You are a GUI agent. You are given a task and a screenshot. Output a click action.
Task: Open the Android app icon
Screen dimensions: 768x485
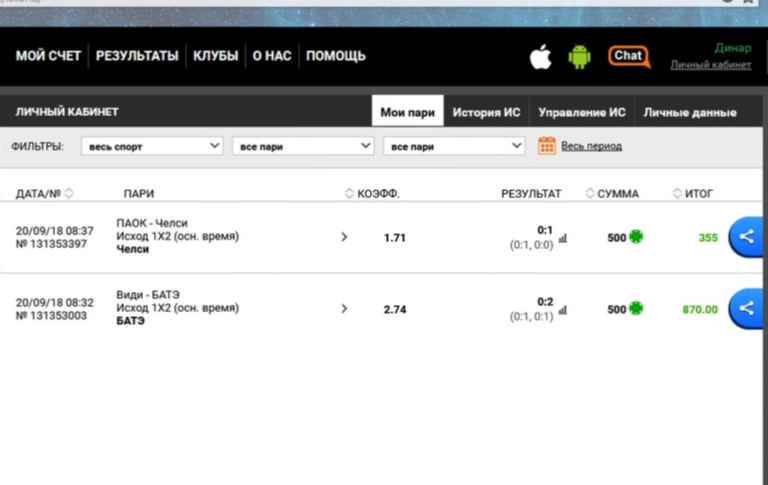579,57
